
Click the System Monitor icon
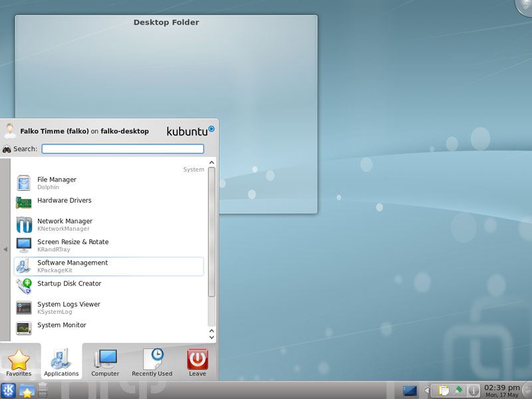pos(24,328)
